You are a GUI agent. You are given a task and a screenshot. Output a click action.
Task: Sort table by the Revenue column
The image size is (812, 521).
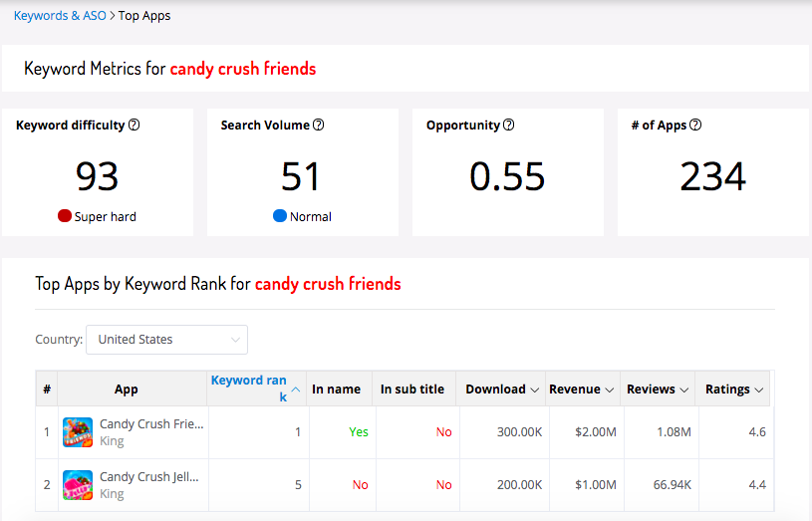coord(581,389)
